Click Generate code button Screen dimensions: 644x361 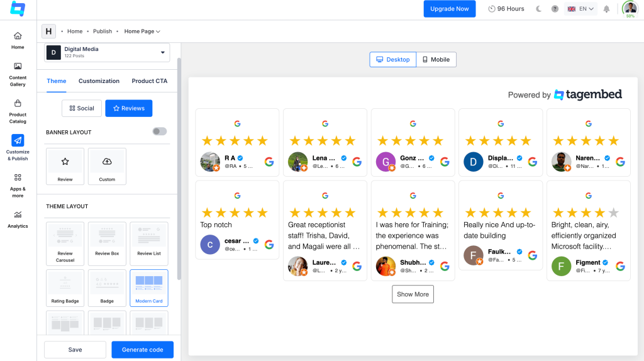(143, 350)
